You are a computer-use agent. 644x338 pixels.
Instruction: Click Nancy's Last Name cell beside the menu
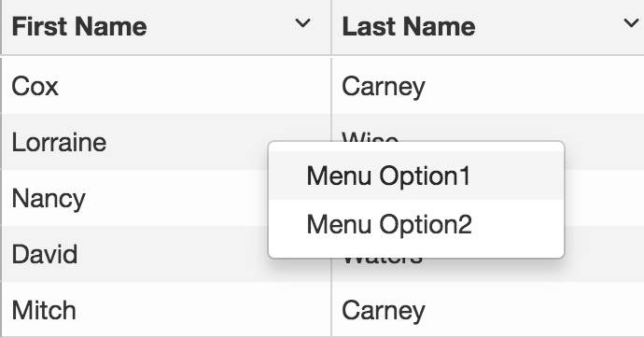pyautogui.click(x=604, y=198)
